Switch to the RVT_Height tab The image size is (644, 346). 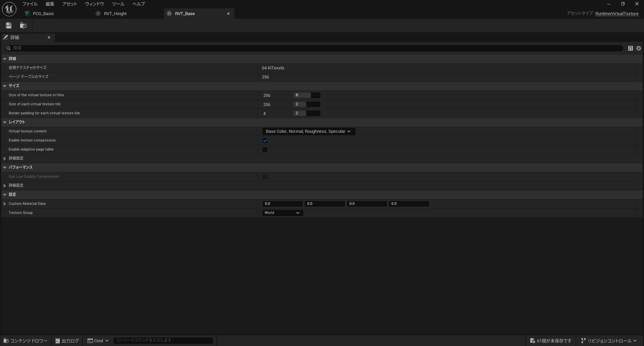point(115,14)
